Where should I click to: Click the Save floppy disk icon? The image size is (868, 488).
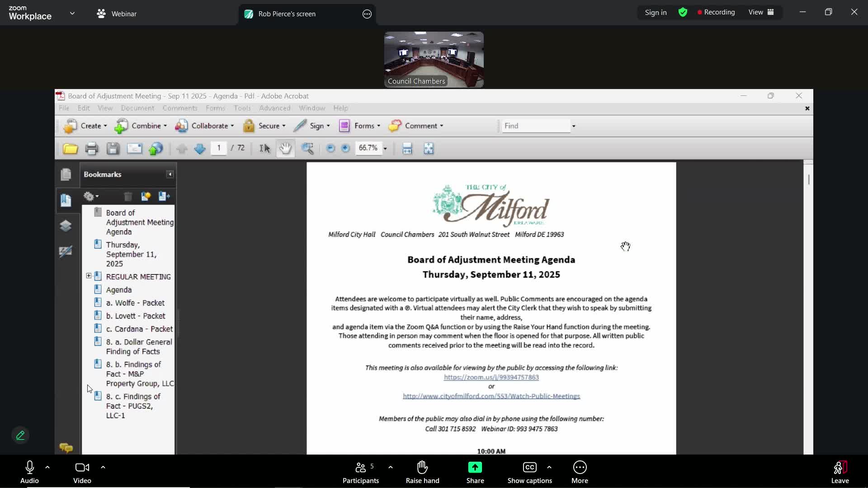click(x=113, y=149)
